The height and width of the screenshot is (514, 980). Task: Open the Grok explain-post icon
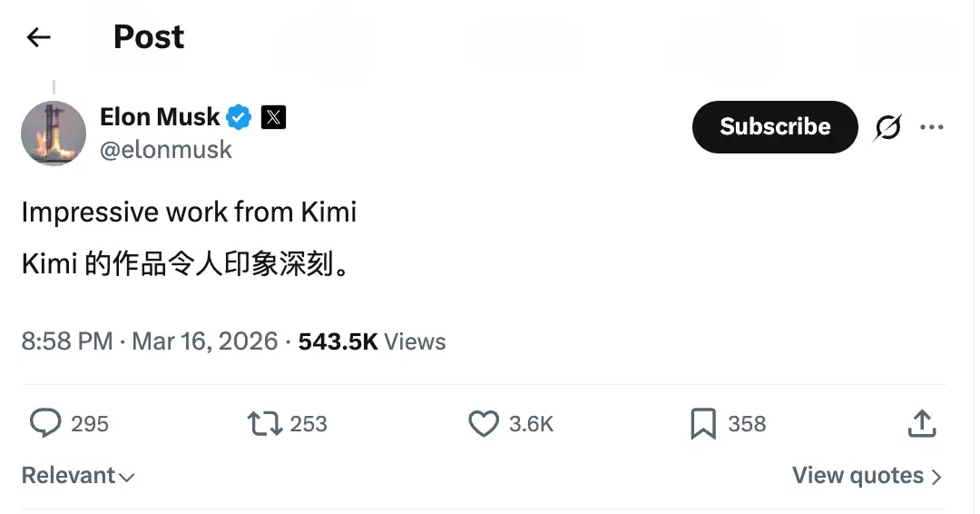[x=887, y=127]
